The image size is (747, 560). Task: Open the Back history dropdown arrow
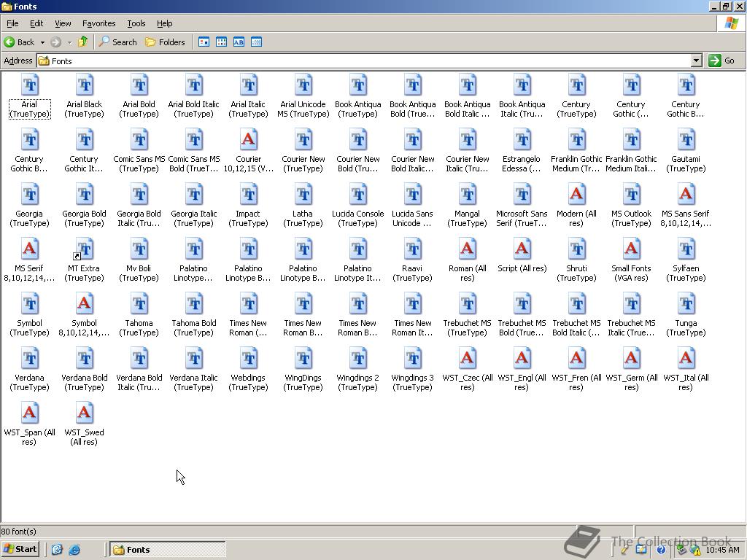42,42
